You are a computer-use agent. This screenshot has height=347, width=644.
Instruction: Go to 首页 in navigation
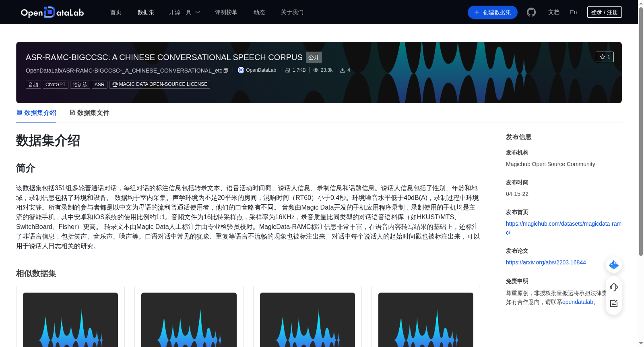[x=116, y=12]
